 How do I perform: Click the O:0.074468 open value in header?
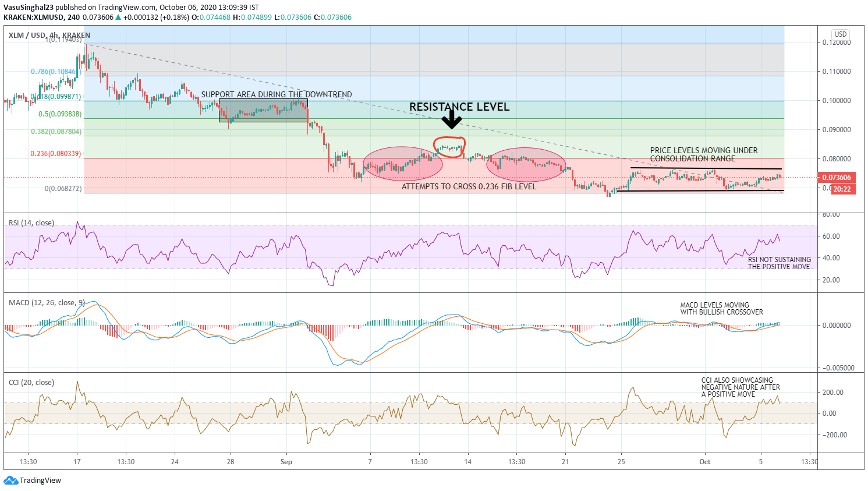(211, 17)
